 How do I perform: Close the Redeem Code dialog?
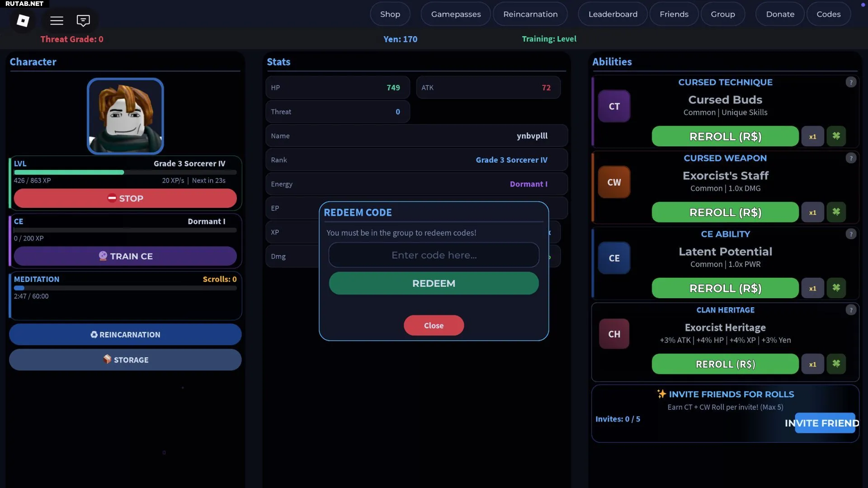434,325
